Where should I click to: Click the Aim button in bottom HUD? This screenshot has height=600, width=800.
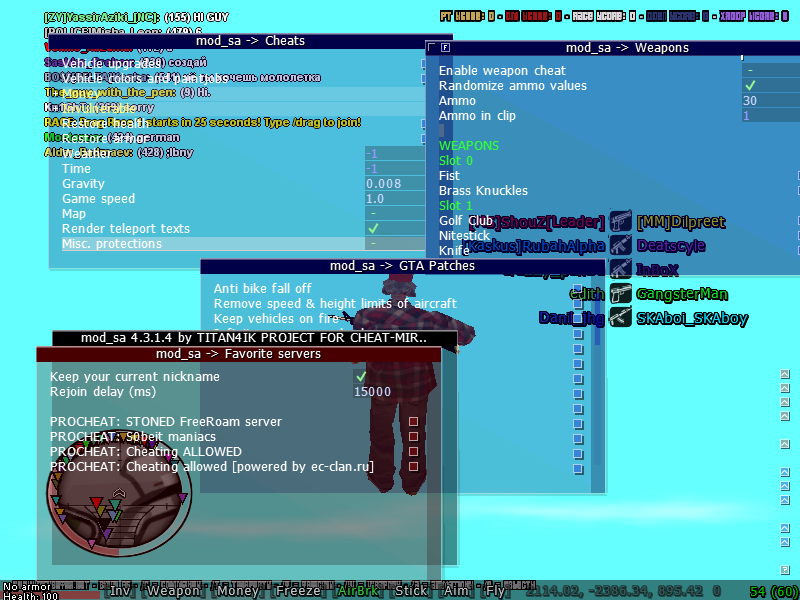pyautogui.click(x=456, y=591)
